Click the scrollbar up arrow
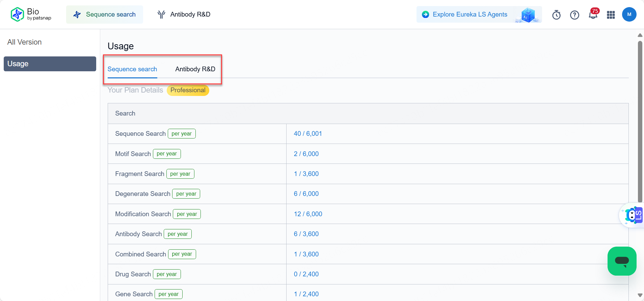 tap(640, 35)
